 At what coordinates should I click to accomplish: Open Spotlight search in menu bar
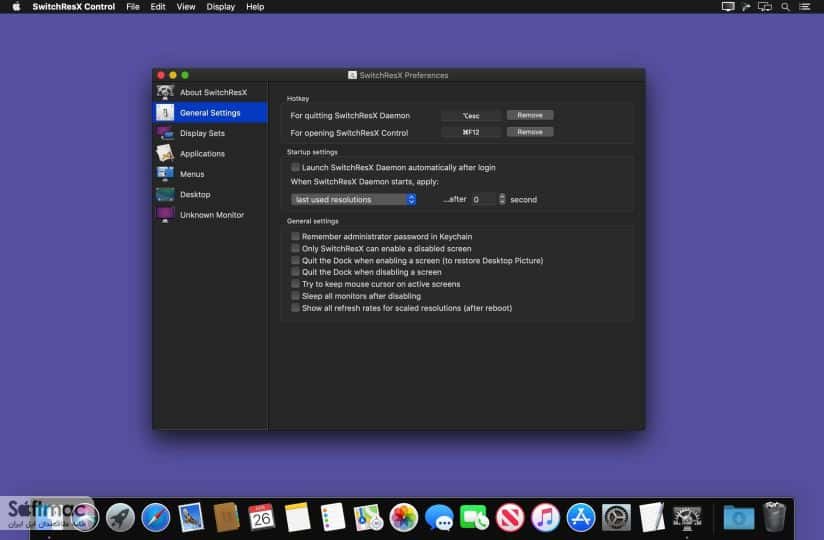(x=785, y=7)
